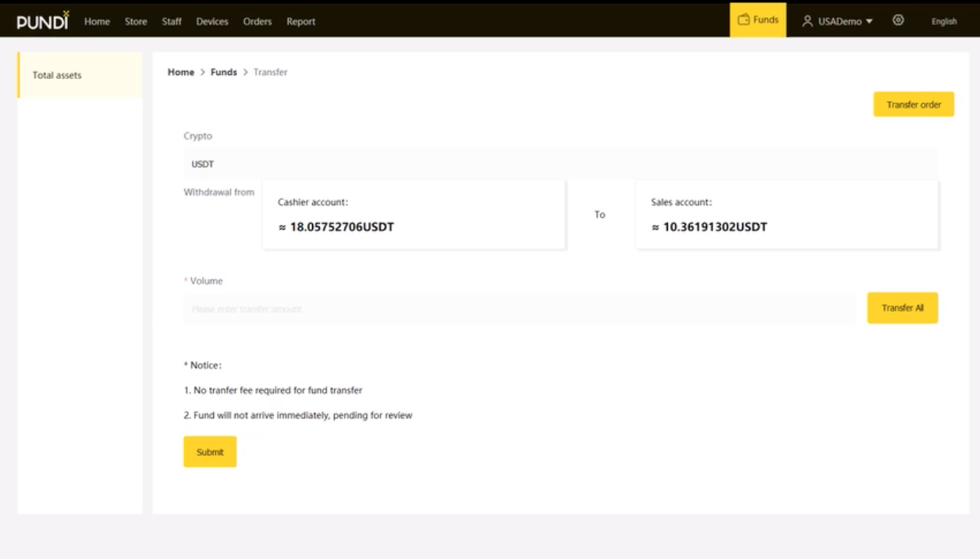The width and height of the screenshot is (980, 559).
Task: Expand the USADemo account dropdown arrow
Action: [x=869, y=21]
